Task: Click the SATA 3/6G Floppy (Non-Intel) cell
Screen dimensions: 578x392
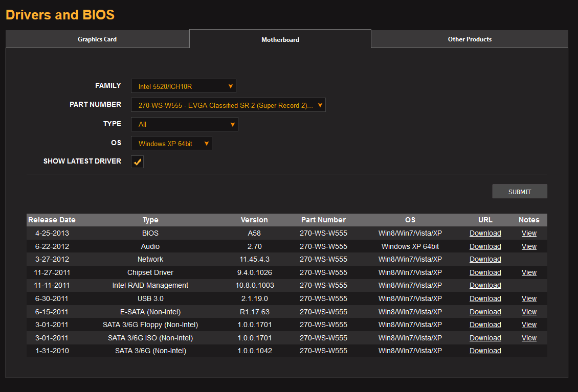Action: 150,325
